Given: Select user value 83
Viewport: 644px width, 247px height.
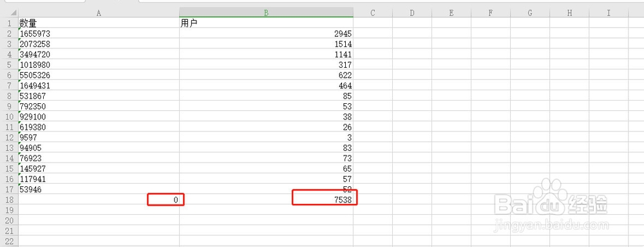Looking at the screenshot, I should (x=266, y=148).
